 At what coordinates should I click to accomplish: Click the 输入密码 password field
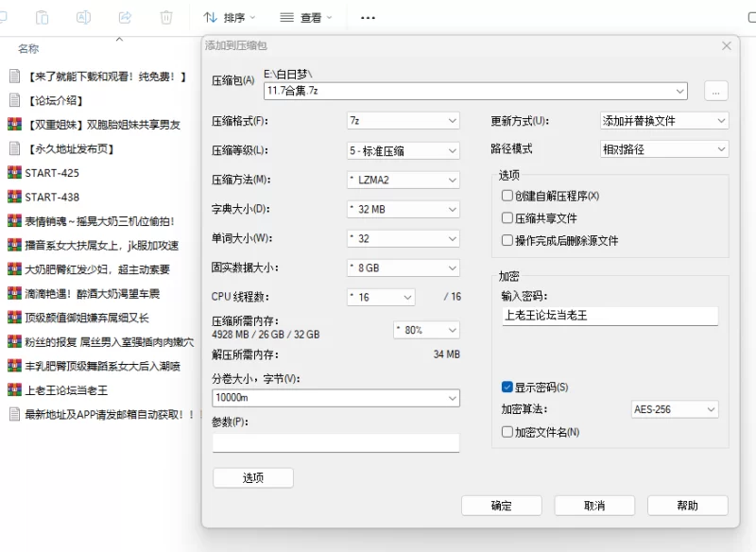point(610,316)
